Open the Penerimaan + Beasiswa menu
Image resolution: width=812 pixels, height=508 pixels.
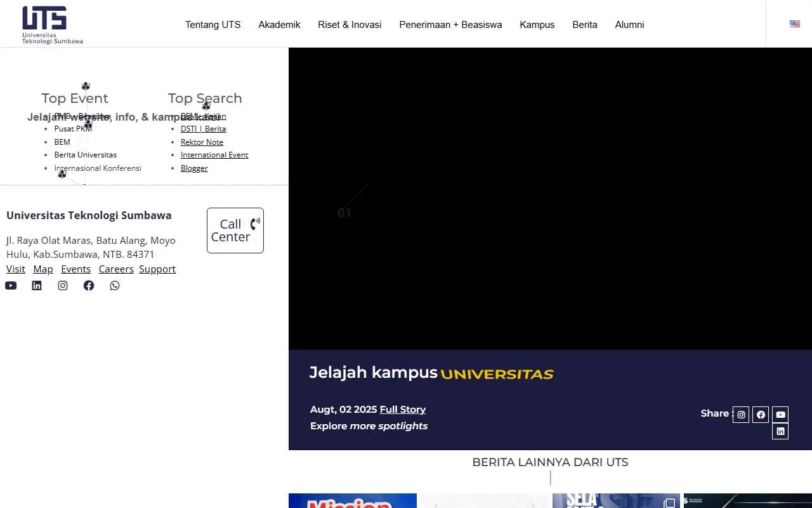[x=450, y=25]
